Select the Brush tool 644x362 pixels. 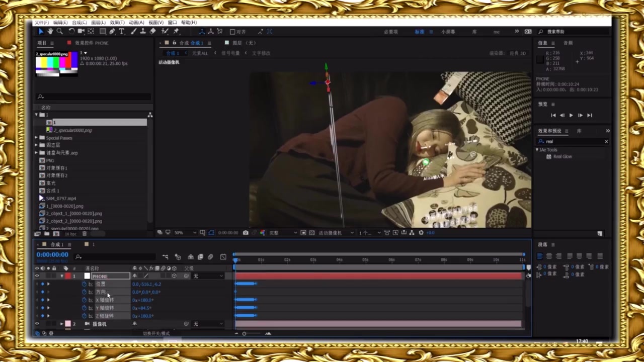(134, 31)
